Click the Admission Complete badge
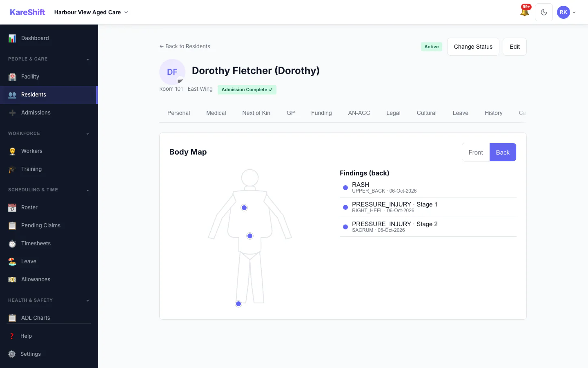Viewport: 588px width, 368px height. 247,90
